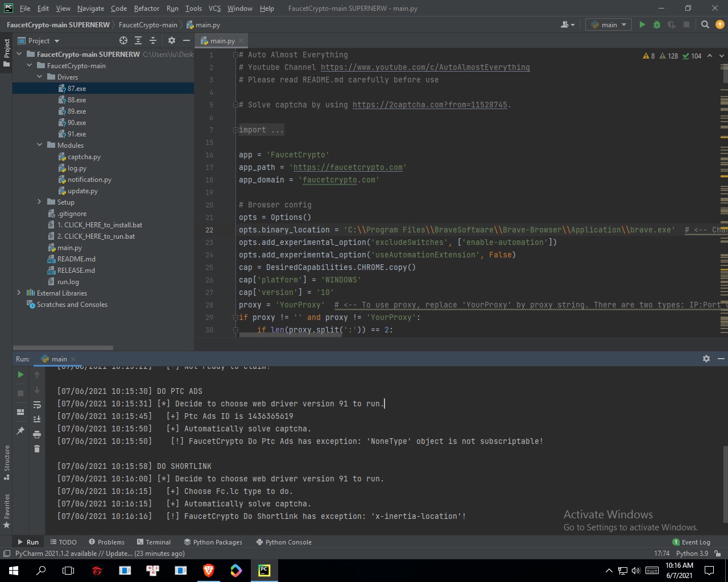The height and width of the screenshot is (582, 728).
Task: Collapse FaucetCrypto-main SUPERNERW root folder
Action: click(x=19, y=54)
